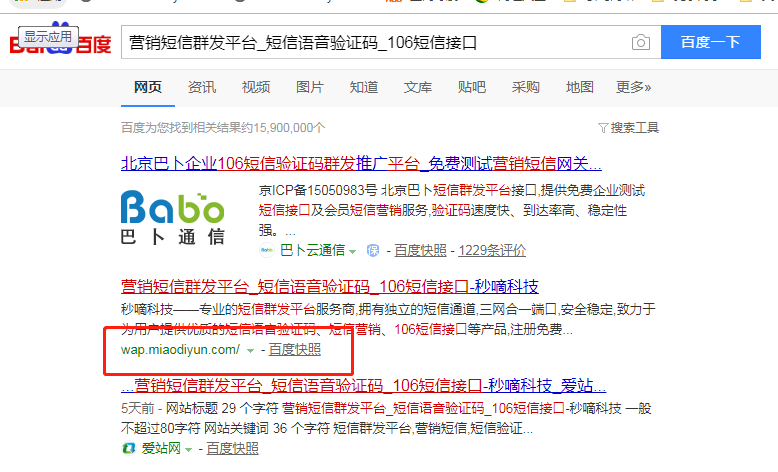This screenshot has width=778, height=472.
Task: Open the 贴吧 tab
Action: 472,87
